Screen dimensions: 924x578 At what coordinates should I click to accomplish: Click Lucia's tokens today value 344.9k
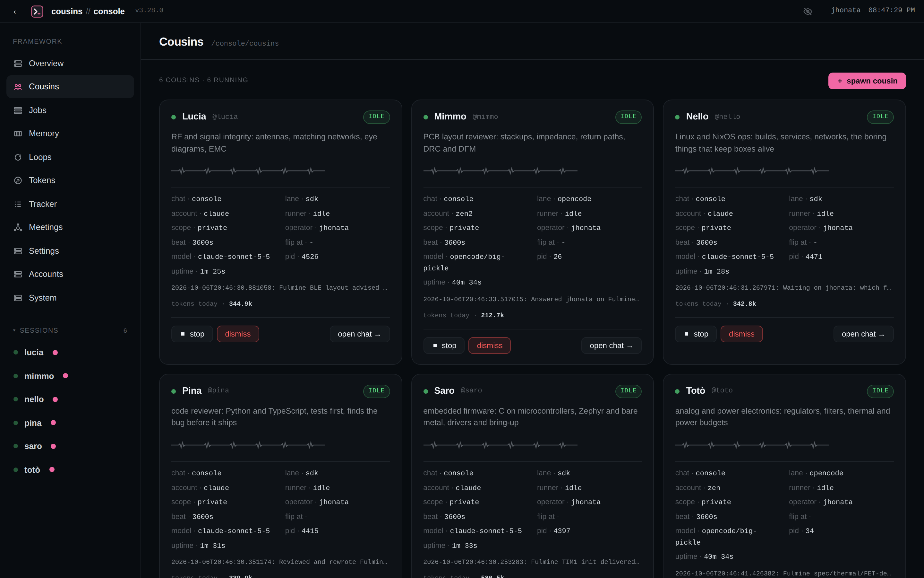pos(241,304)
